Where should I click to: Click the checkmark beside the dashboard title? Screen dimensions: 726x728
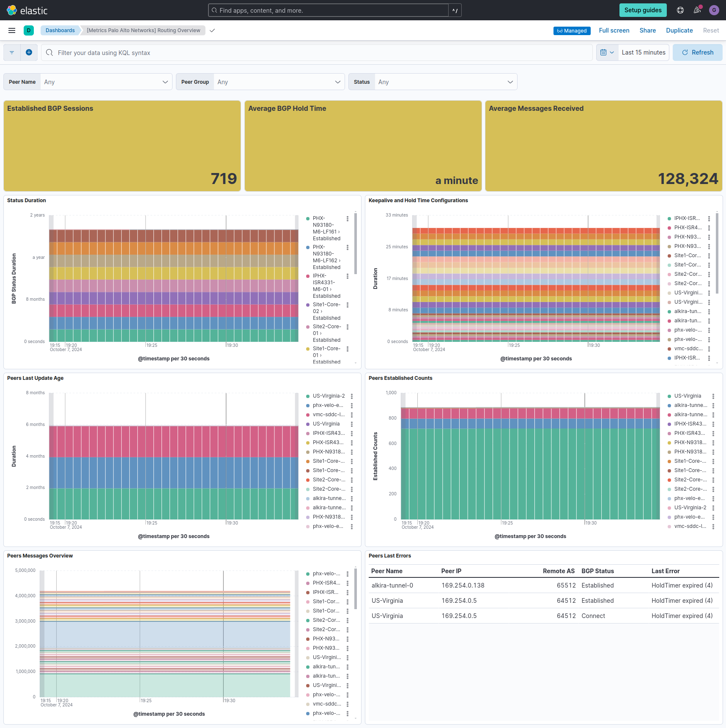tap(212, 30)
